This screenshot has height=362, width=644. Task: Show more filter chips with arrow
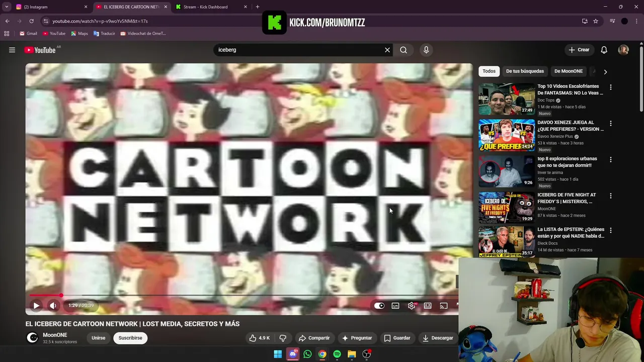(x=605, y=71)
